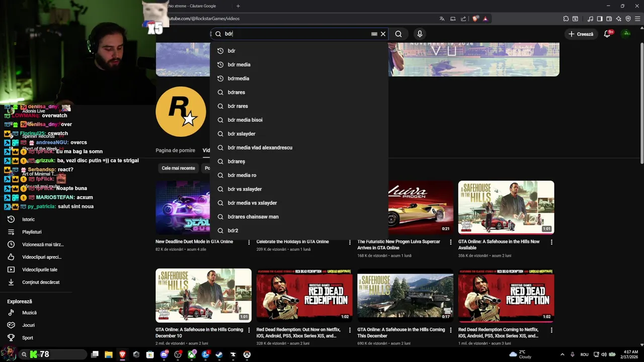Screen dimensions: 644x362
Task: Open the weather widget showing Cloudy
Action: coord(520,354)
